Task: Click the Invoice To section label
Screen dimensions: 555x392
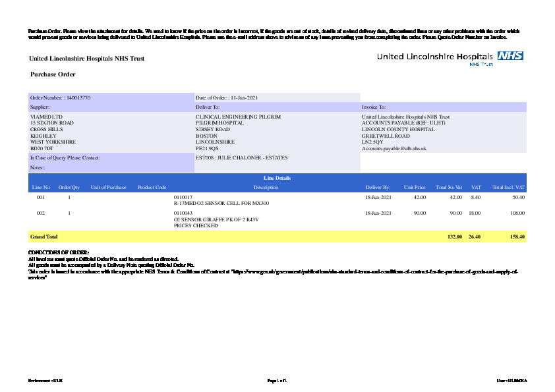Action: [374, 107]
